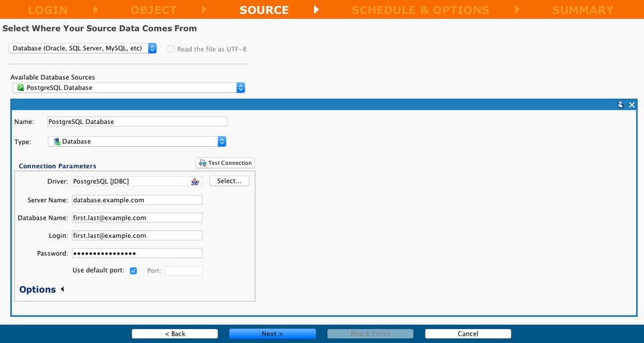Open the Available Database Sources dropdown
This screenshot has height=343, width=644.
coord(129,87)
